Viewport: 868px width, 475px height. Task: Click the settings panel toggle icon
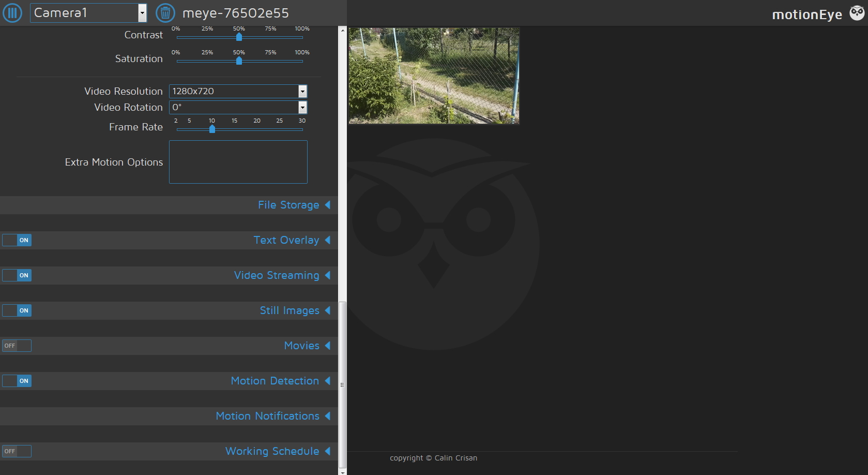[x=12, y=12]
